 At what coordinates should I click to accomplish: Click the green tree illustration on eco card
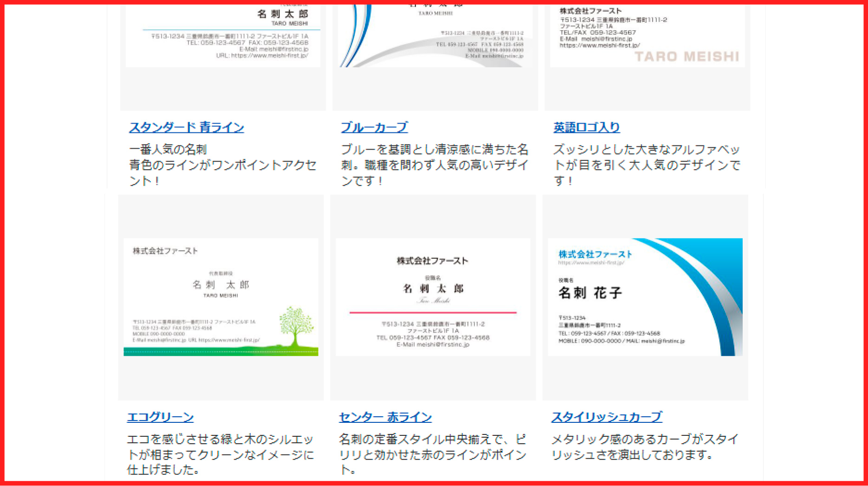coord(296,325)
